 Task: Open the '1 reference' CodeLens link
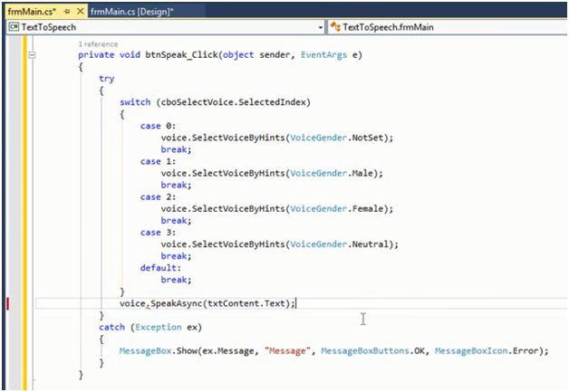point(98,44)
